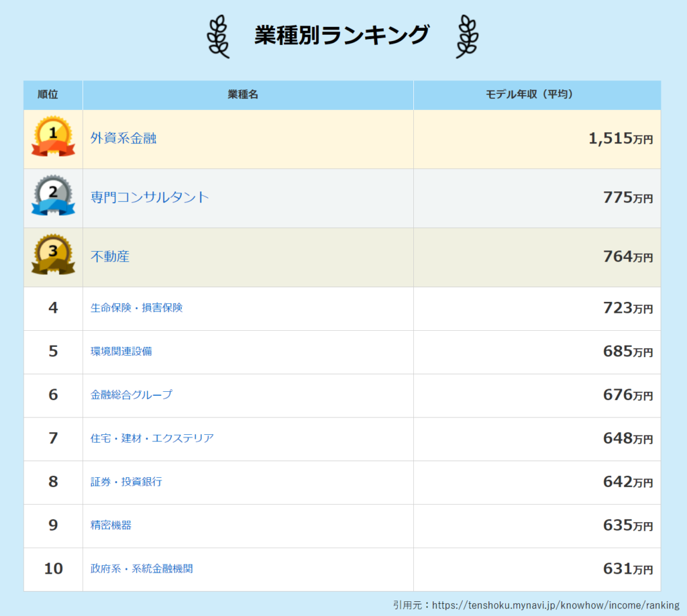
Task: Open the 専門コンサルタント link
Action: (x=150, y=197)
